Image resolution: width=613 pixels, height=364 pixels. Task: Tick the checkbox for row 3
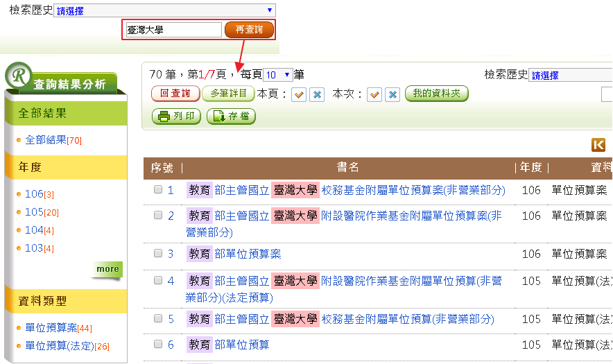pyautogui.click(x=158, y=253)
